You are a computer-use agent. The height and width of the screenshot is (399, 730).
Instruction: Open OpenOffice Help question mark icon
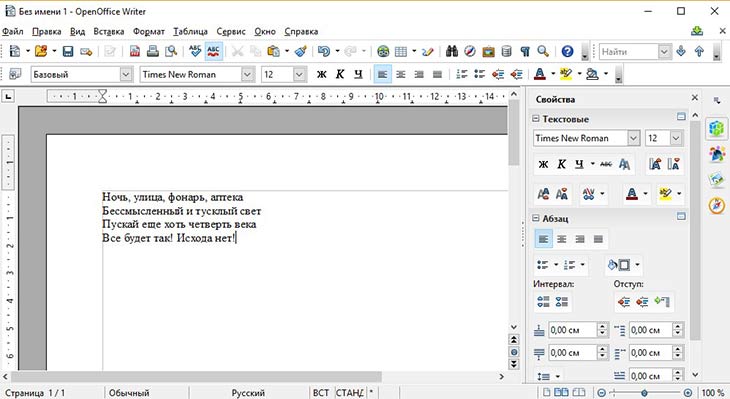[567, 51]
